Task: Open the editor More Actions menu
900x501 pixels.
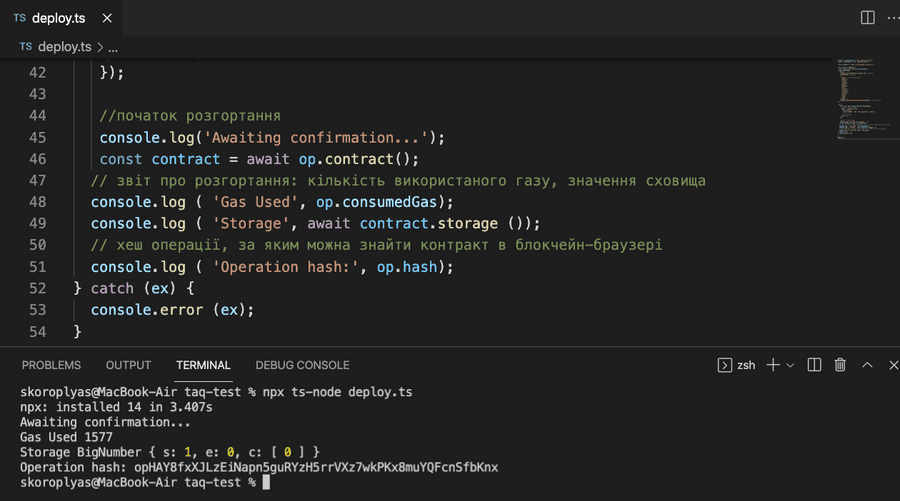Action: [892, 18]
